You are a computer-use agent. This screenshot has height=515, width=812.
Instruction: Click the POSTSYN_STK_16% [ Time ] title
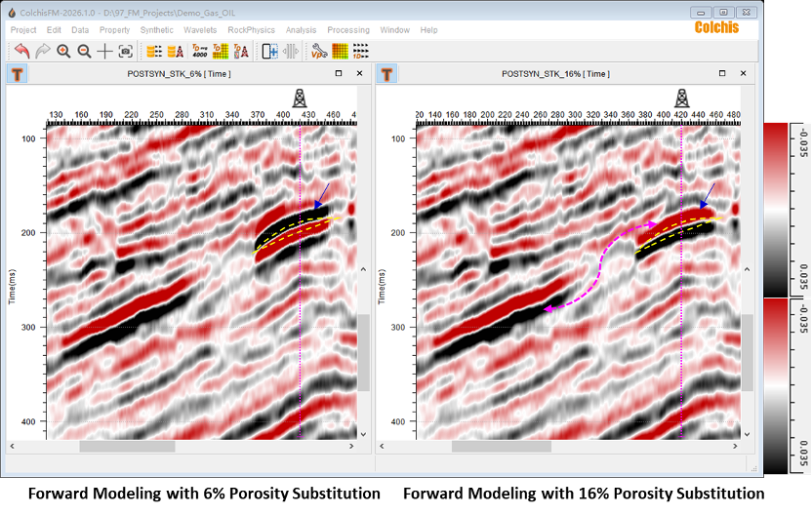(x=555, y=74)
